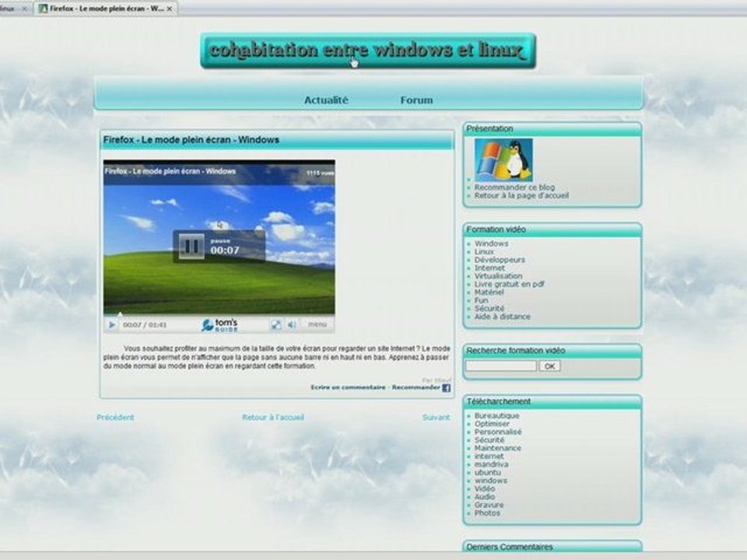Image resolution: width=747 pixels, height=560 pixels.
Task: Click the article title Firefox - Le mode plein écran
Action: (x=191, y=140)
